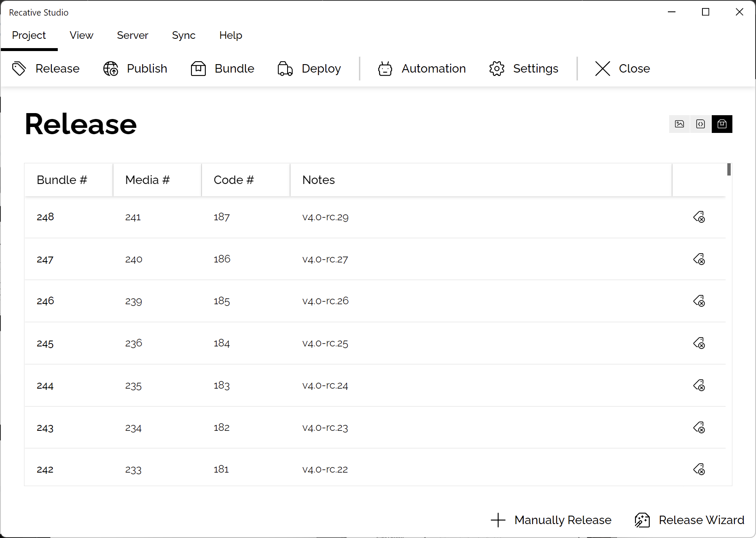Close the project via Close X

[622, 68]
